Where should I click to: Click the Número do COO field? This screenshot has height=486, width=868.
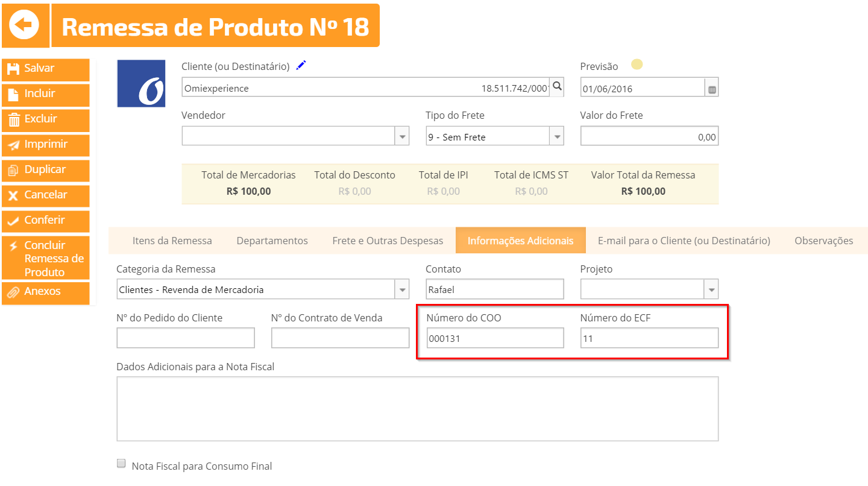coord(495,338)
